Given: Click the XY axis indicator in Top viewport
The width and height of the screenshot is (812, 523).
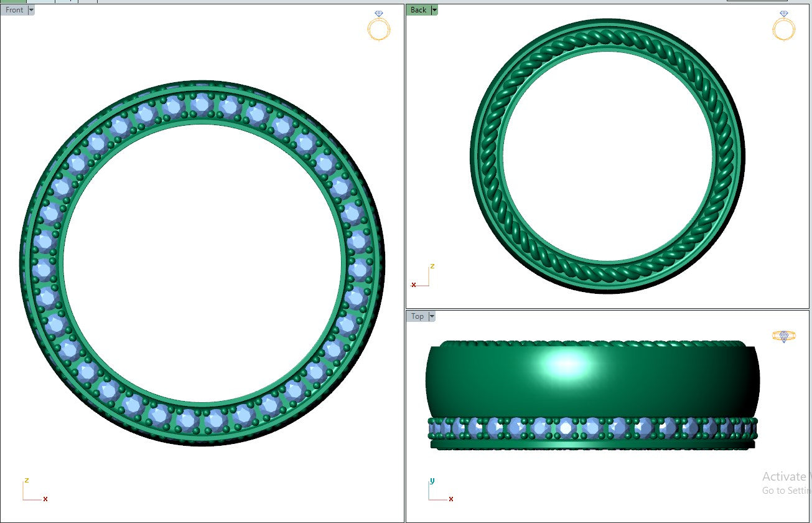Looking at the screenshot, I should (x=439, y=492).
